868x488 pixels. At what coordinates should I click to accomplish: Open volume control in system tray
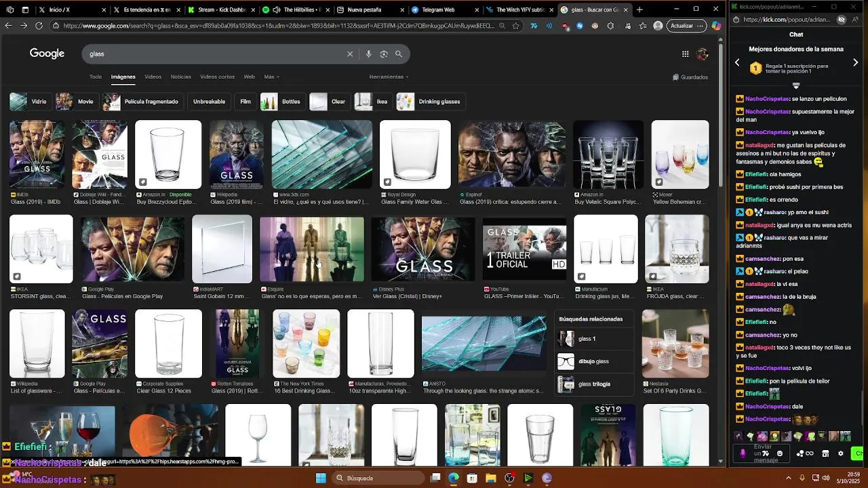826,478
